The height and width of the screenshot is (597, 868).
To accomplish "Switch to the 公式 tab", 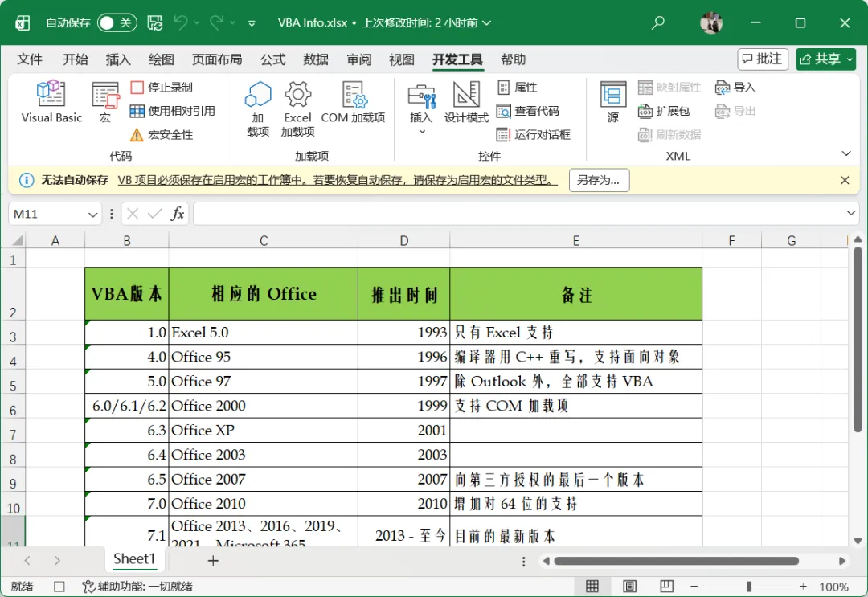I will pyautogui.click(x=273, y=59).
